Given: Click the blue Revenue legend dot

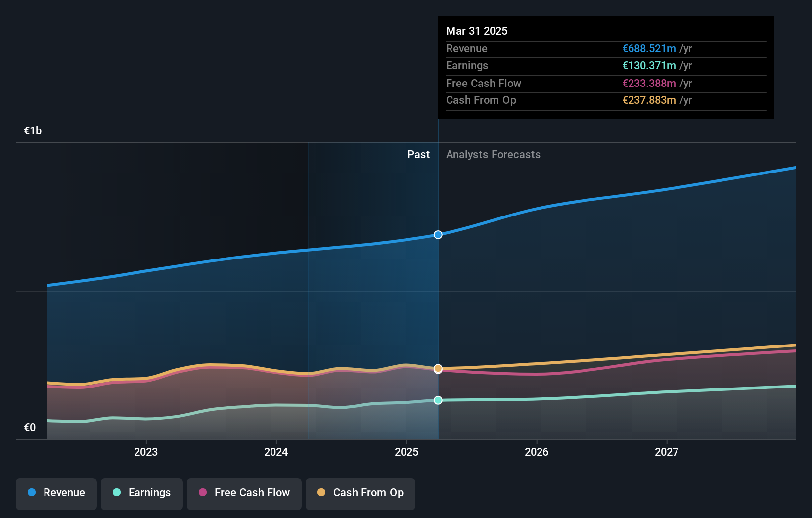Looking at the screenshot, I should [32, 492].
